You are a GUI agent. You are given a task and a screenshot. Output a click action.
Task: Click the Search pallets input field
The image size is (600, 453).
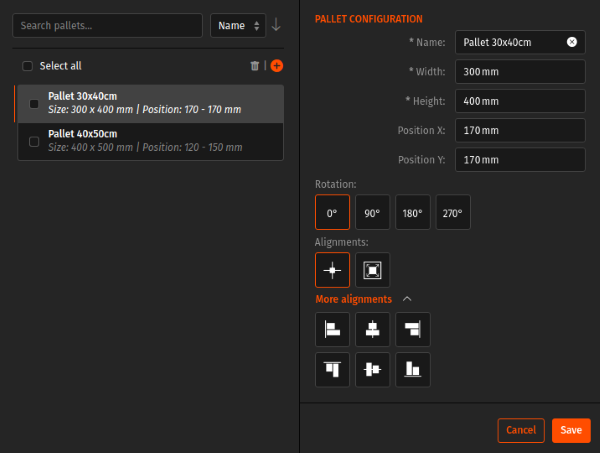pos(108,26)
